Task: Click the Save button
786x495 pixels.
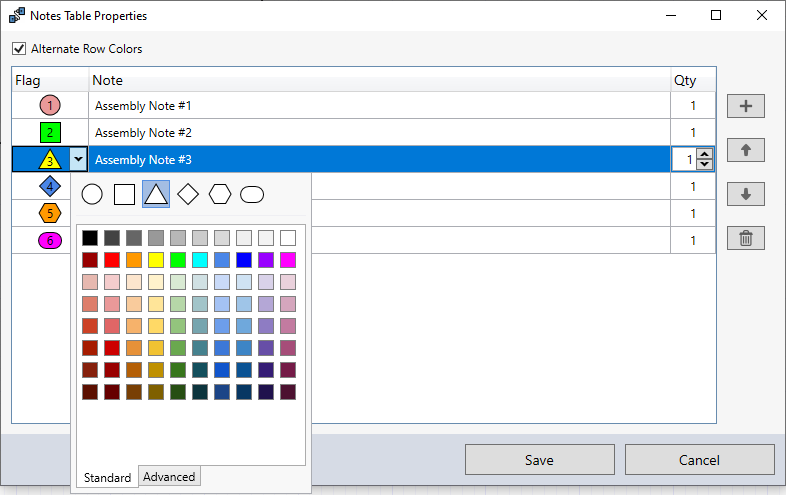Action: point(539,460)
